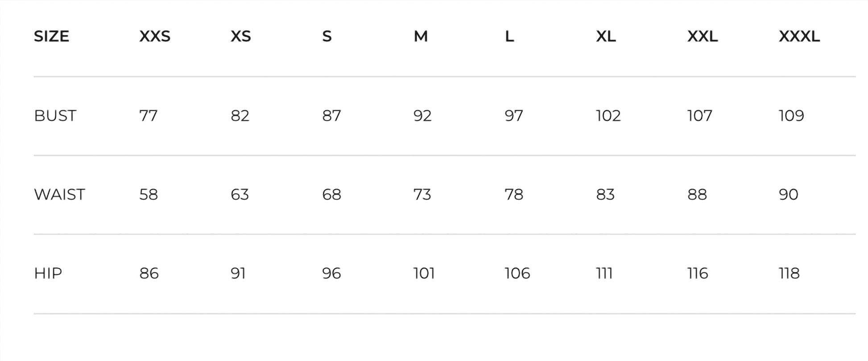Image resolution: width=868 pixels, height=361 pixels.
Task: Click bust value 77 for XXS
Action: pyautogui.click(x=148, y=116)
